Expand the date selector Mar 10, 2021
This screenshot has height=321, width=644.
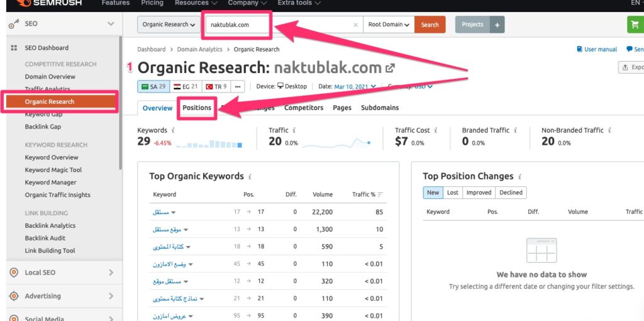pos(355,86)
